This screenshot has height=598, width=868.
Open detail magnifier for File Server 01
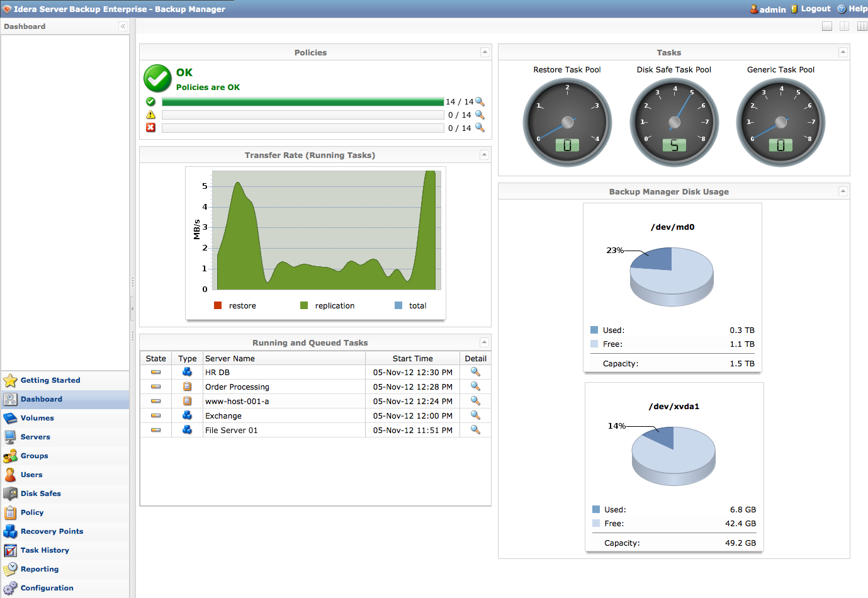pos(475,430)
